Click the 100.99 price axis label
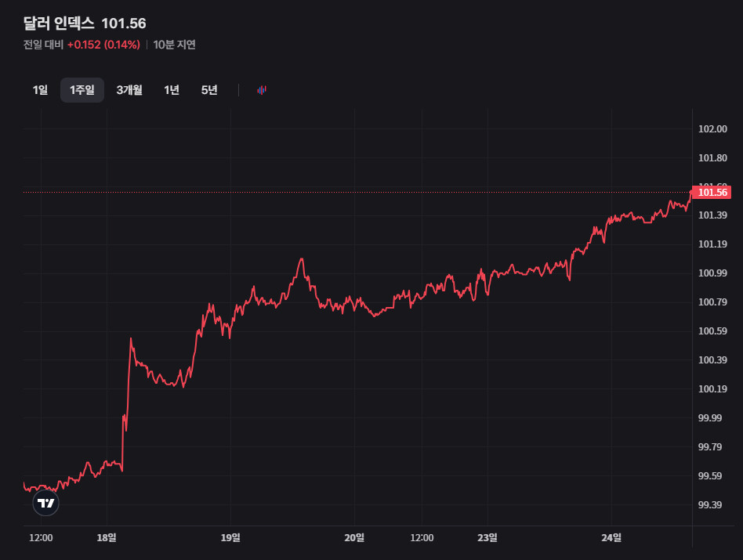743x560 pixels. (x=712, y=273)
